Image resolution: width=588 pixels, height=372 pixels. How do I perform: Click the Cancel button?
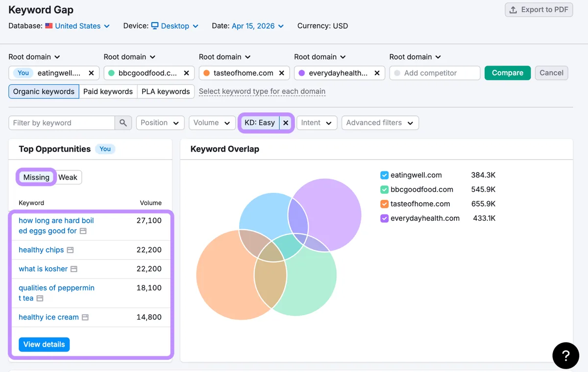pos(551,73)
